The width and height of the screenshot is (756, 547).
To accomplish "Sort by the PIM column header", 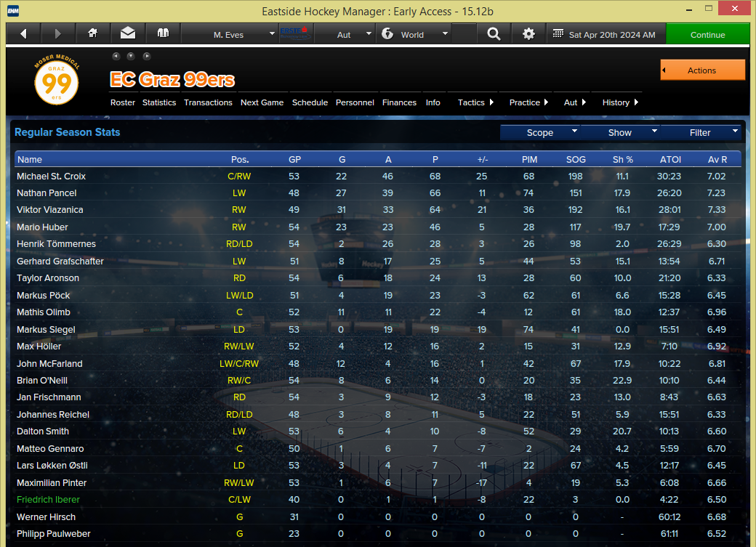I will pos(529,159).
